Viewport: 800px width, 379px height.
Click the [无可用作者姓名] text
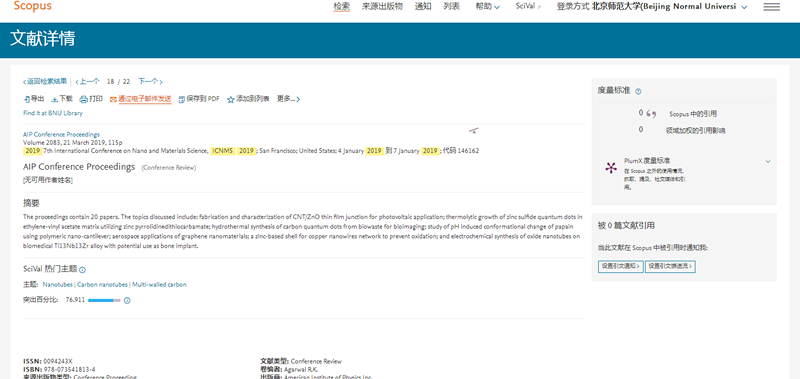click(48, 180)
